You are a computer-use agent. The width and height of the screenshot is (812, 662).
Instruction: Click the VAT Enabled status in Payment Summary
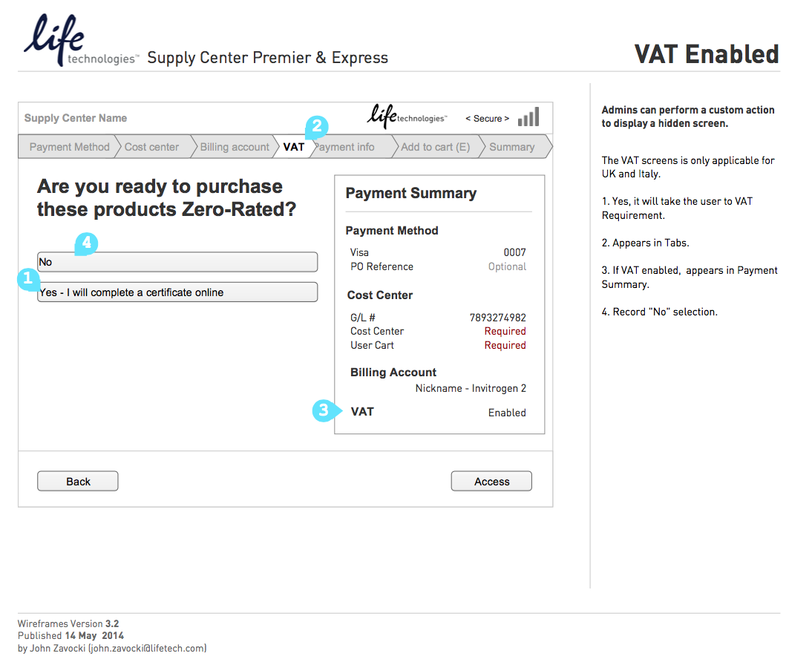507,413
